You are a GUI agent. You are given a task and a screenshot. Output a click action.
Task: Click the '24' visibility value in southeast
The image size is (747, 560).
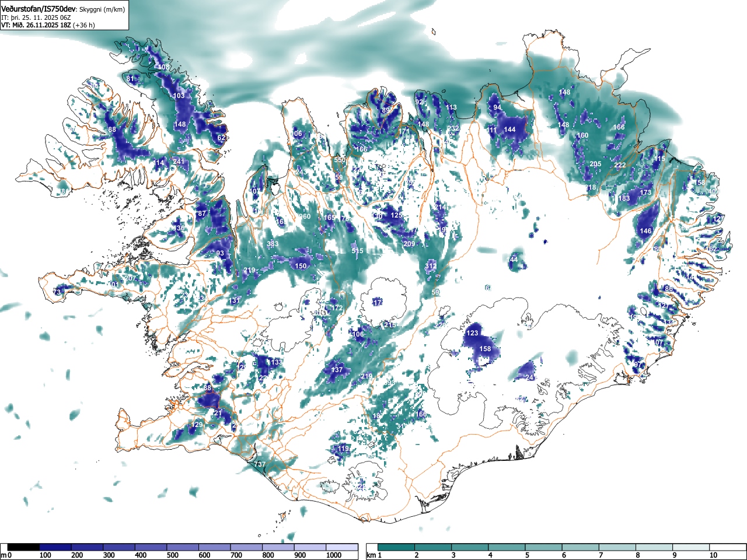pyautogui.click(x=529, y=378)
